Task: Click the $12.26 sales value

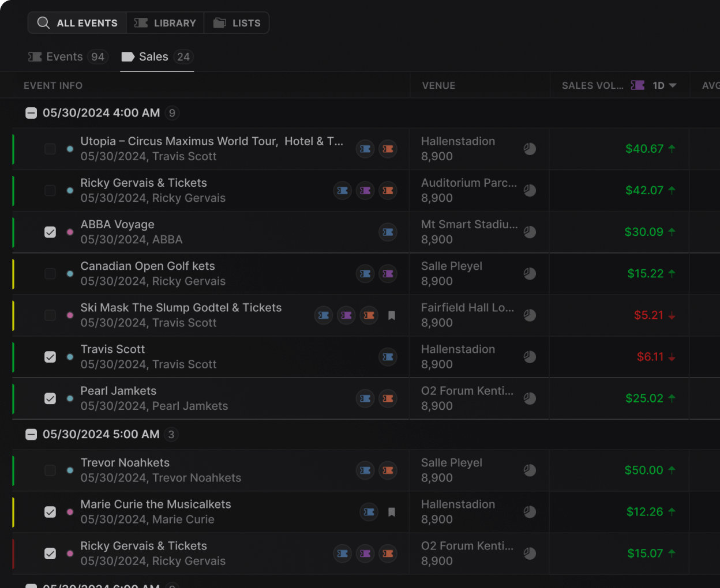Action: click(645, 512)
